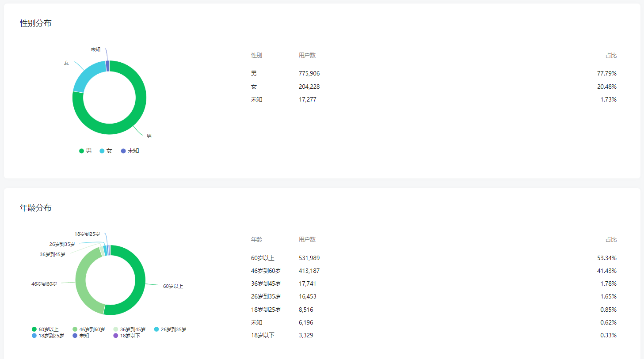644x359 pixels.
Task: Click the 77.79% percentage cell
Action: (607, 73)
